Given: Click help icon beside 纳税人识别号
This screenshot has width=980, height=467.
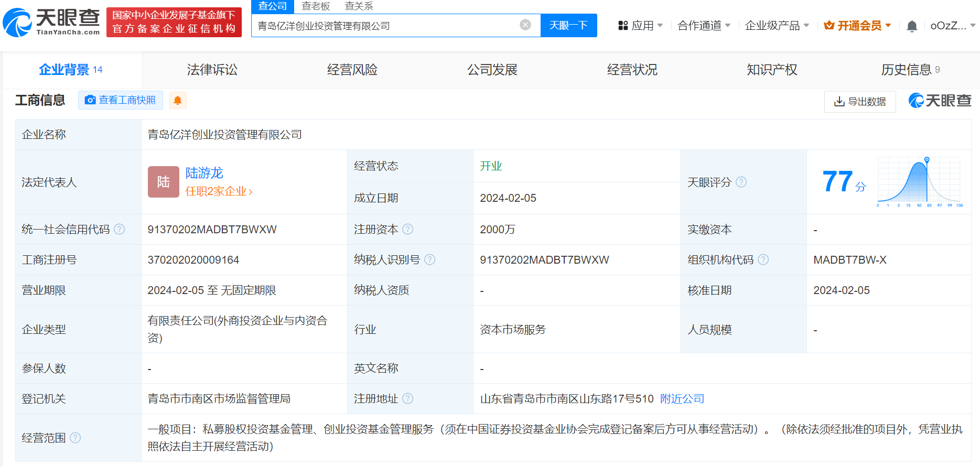Looking at the screenshot, I should pos(430,259).
